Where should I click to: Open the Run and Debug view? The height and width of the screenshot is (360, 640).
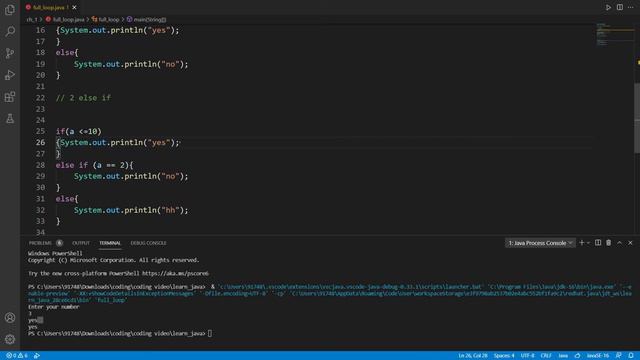(10, 75)
